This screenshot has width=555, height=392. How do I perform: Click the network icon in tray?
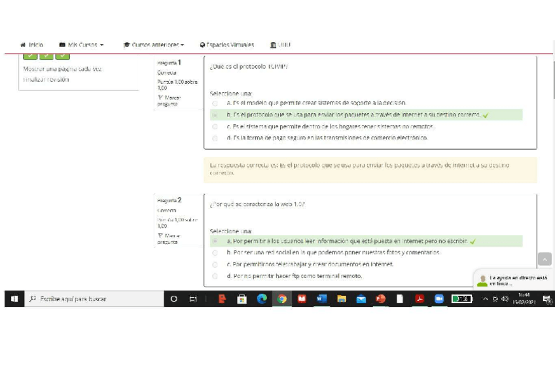coord(495,299)
